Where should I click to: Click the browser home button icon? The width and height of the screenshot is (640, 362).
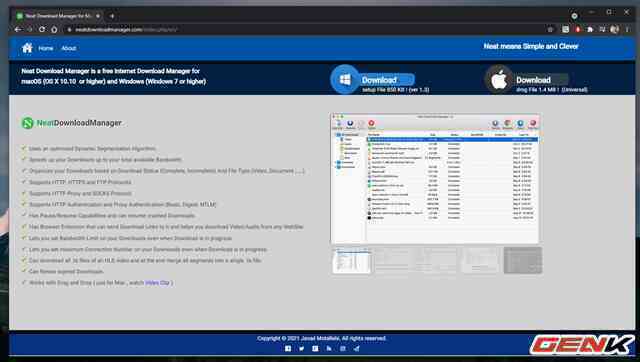click(54, 29)
